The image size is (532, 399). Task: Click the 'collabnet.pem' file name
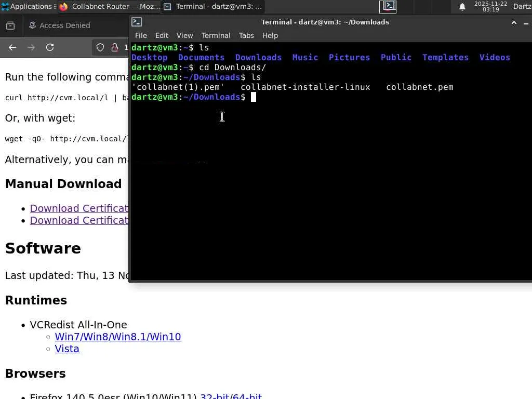pyautogui.click(x=420, y=87)
